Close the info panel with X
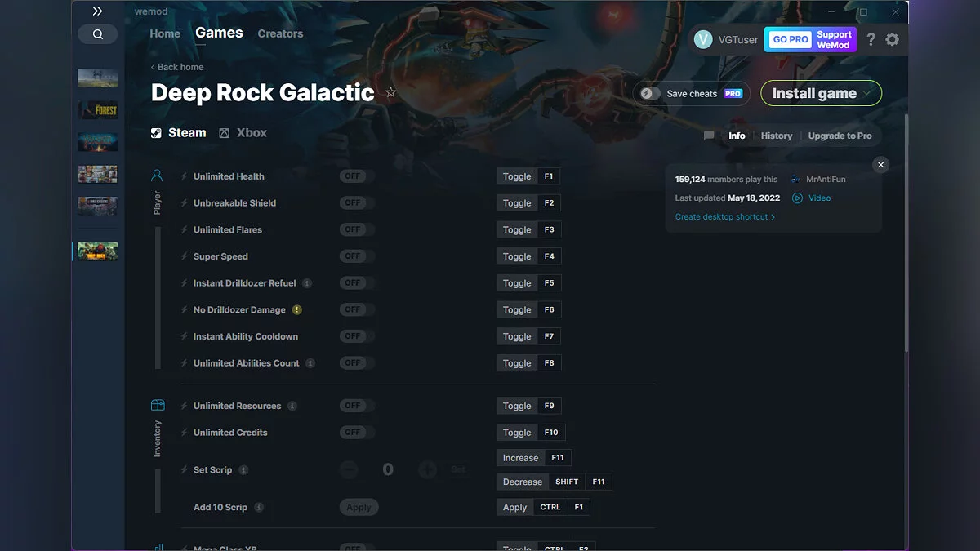This screenshot has width=980, height=551. [x=880, y=165]
